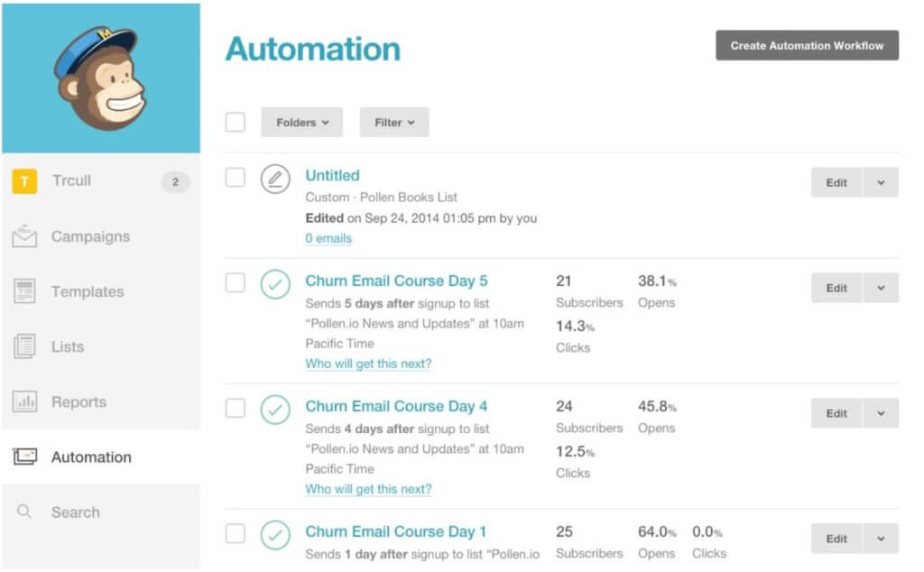The width and height of the screenshot is (924, 572).
Task: Go to the Automation sidebar item
Action: (x=91, y=457)
